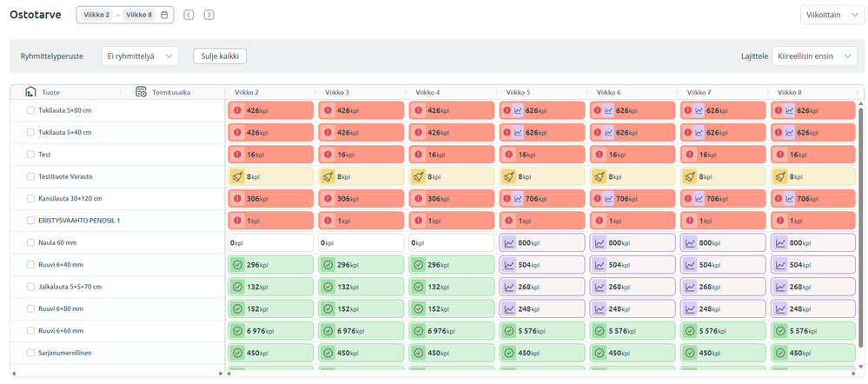Image resolution: width=868 pixels, height=384 pixels.
Task: Click the horizontal scrollbar under product column
Action: click(116, 374)
